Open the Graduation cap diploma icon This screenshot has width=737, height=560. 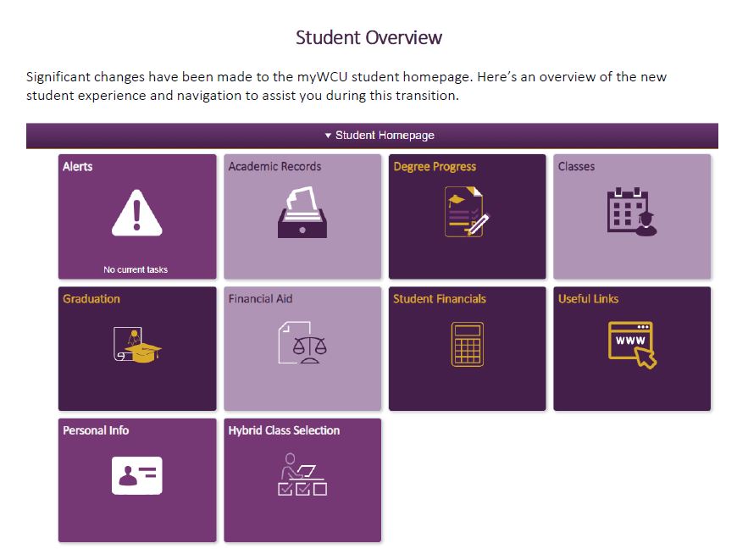(x=137, y=345)
